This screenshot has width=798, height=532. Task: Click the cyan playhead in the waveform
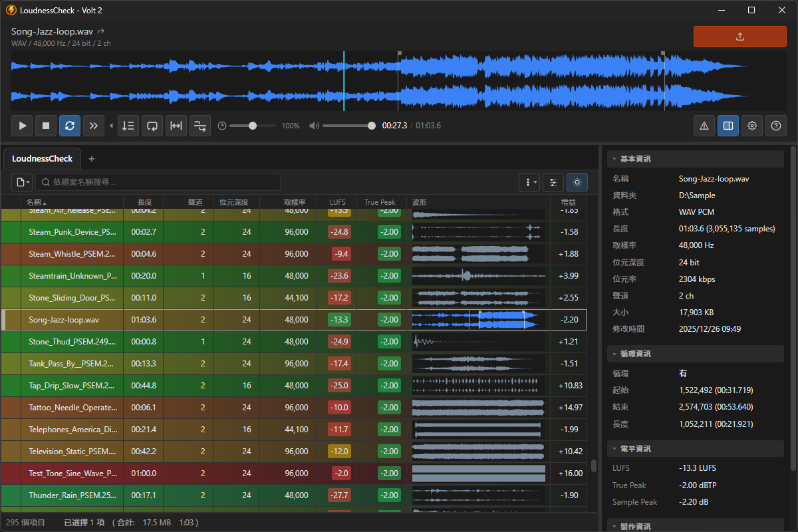[x=344, y=81]
